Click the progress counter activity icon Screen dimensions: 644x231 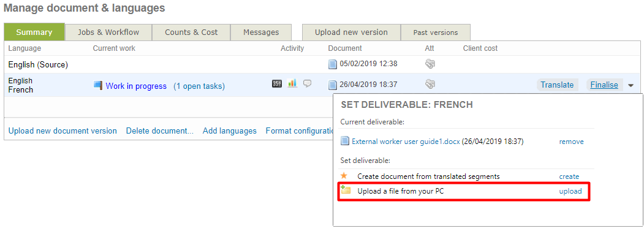coord(277,83)
